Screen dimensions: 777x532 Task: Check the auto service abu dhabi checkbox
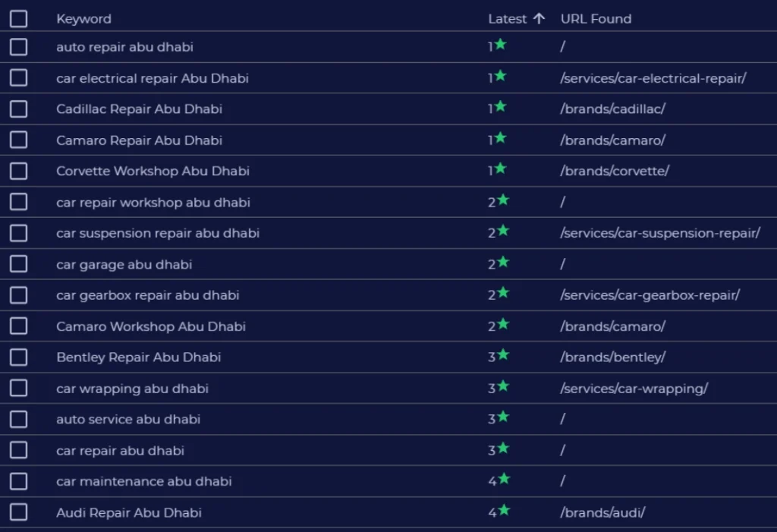click(x=19, y=419)
